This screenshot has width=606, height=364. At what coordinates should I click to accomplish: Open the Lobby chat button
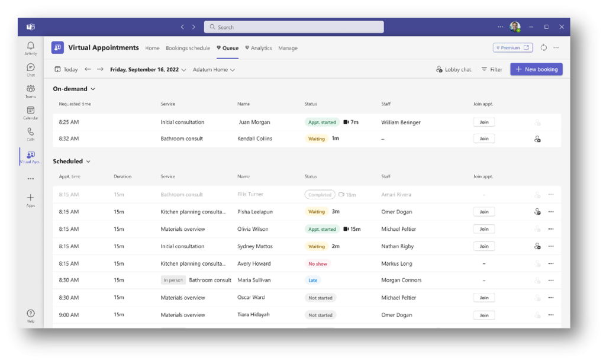point(454,70)
